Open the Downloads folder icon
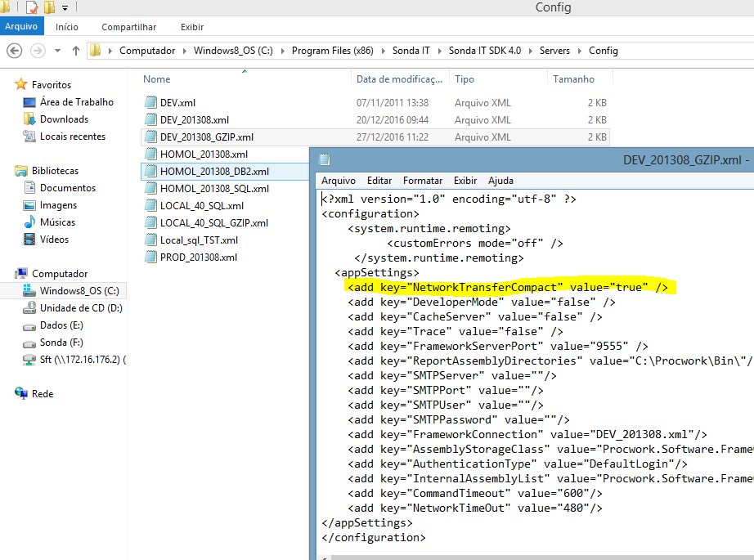The width and height of the screenshot is (754, 560). [x=29, y=119]
